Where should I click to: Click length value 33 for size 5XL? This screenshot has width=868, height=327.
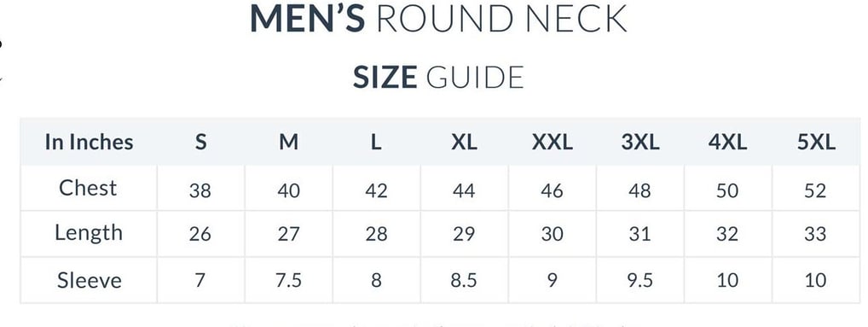815,234
